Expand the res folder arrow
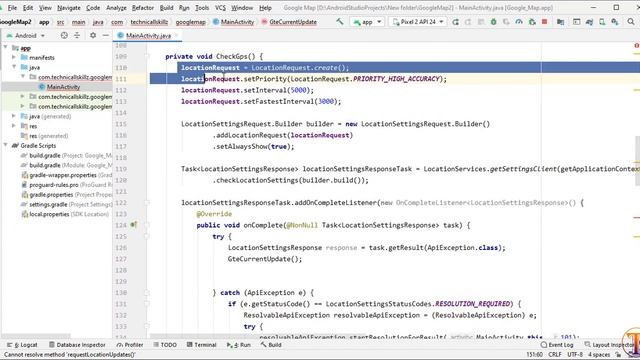Screen dimensions: 640x360 click(x=14, y=126)
